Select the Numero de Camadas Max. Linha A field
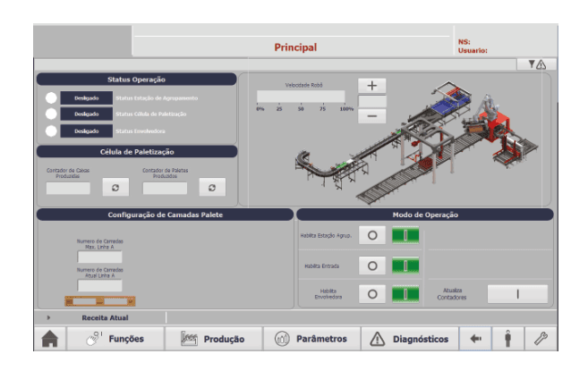The image size is (588, 371). coord(99,257)
